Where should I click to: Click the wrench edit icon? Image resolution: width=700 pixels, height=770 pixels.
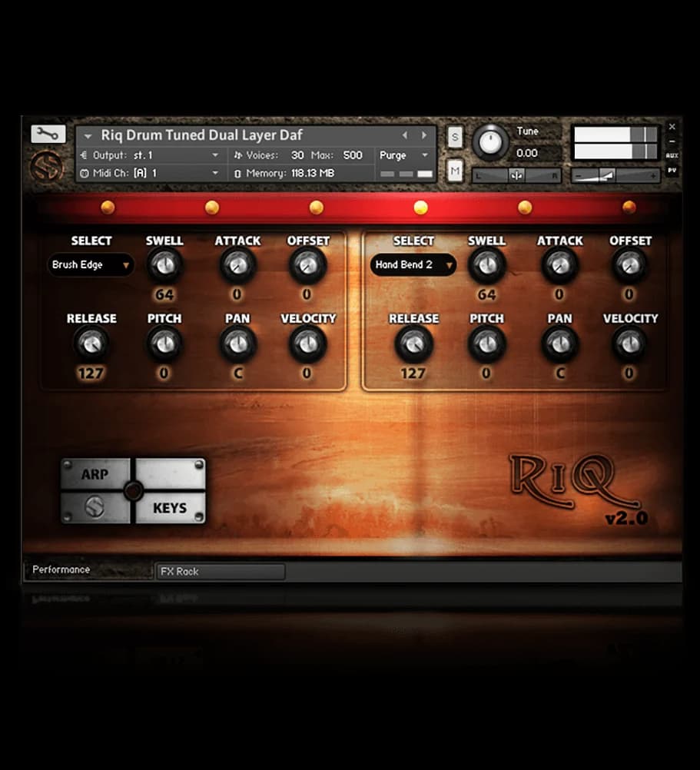click(48, 134)
